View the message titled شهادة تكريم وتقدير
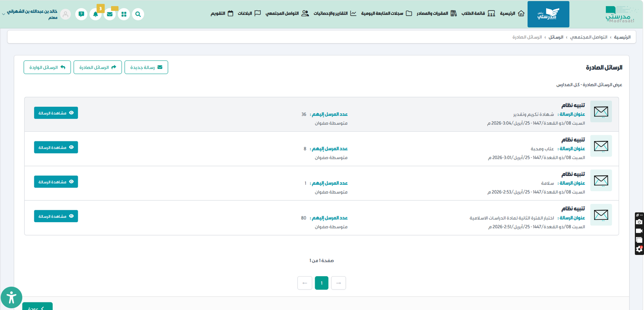The image size is (644, 310). 56,113
